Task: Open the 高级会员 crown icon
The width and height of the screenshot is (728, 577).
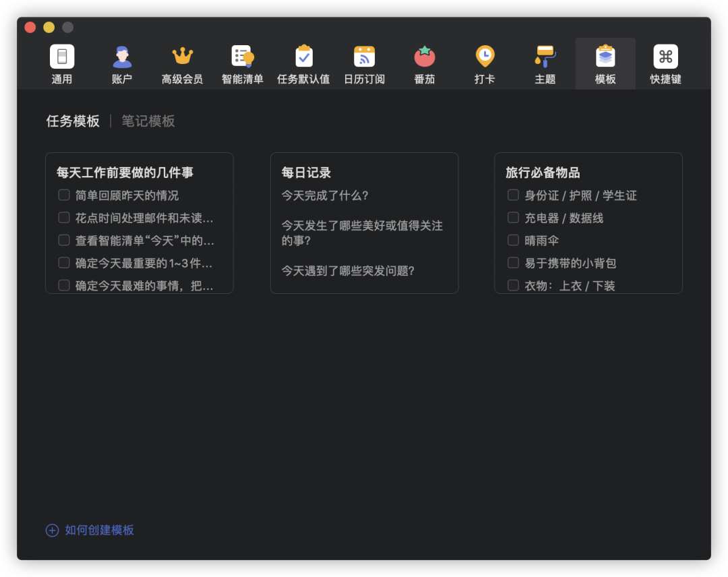Action: (x=183, y=56)
